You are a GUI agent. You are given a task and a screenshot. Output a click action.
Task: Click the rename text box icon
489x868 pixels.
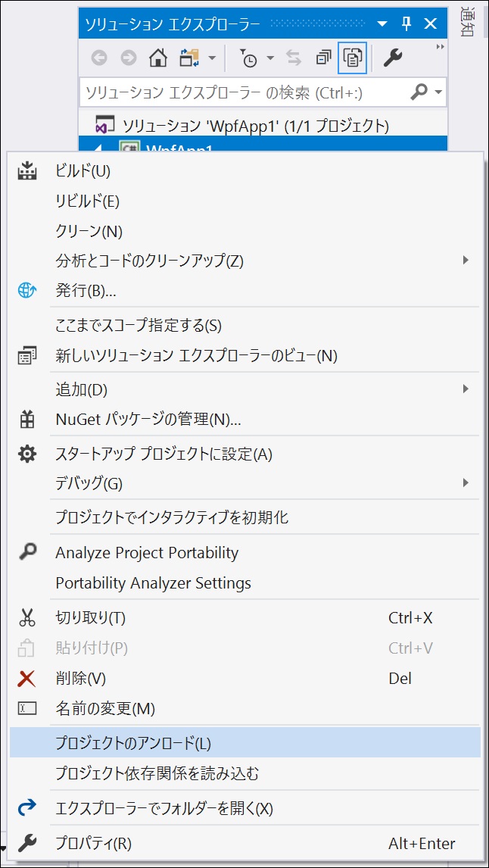pyautogui.click(x=27, y=707)
